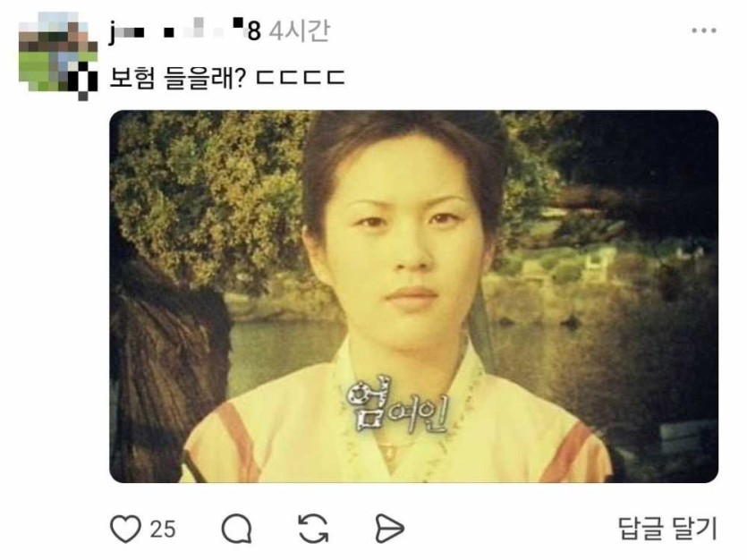Select the post text 보험 들을래?
Viewport: 747px width, 560px height.
[177, 78]
